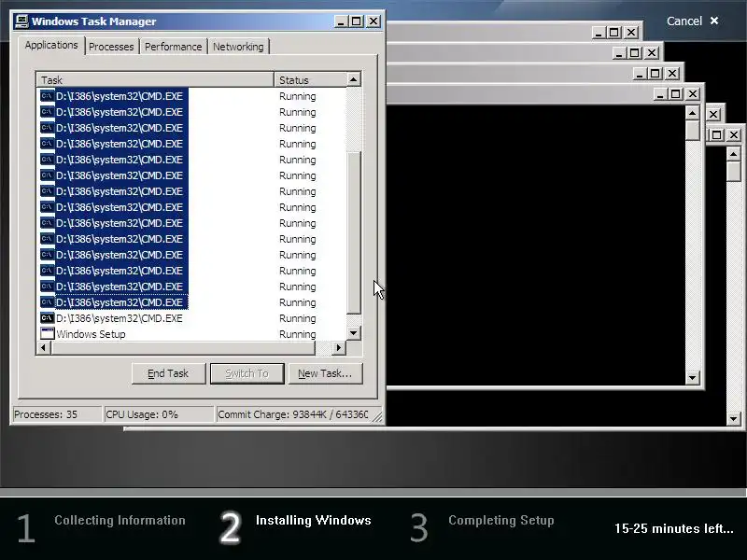The image size is (747, 560).
Task: Click the front command window's scrollbar thumb
Action: click(692, 130)
